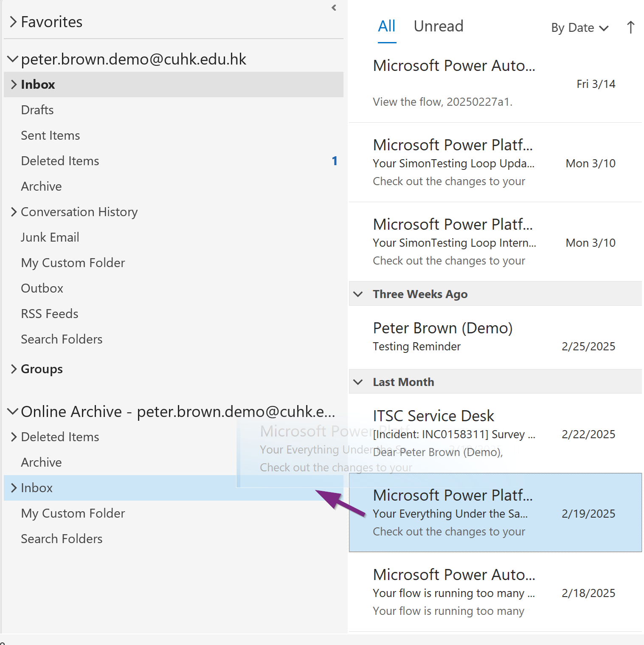Viewport: 644px width, 645px height.
Task: Open the Drafts folder
Action: [174, 110]
